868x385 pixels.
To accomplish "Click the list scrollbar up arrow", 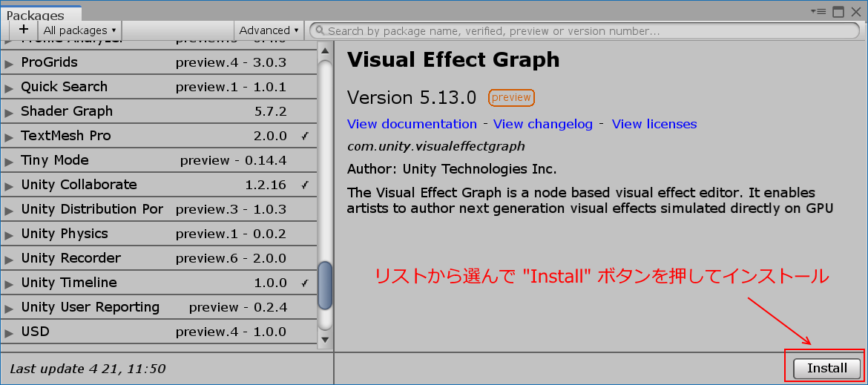I will coord(326,50).
